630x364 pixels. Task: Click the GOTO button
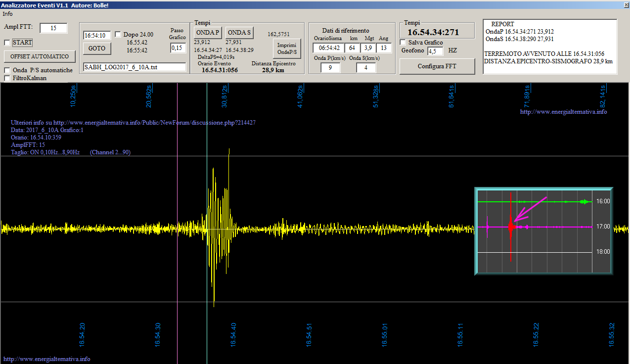[97, 48]
